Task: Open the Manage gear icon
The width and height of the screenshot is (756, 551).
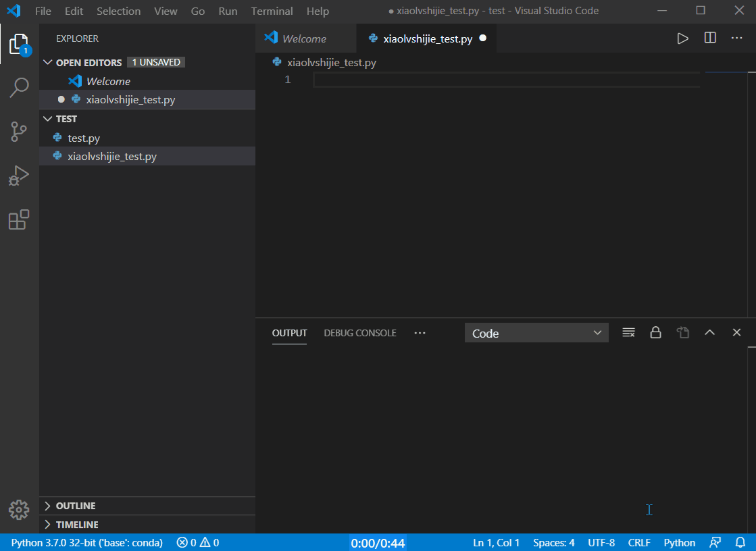Action: (20, 510)
